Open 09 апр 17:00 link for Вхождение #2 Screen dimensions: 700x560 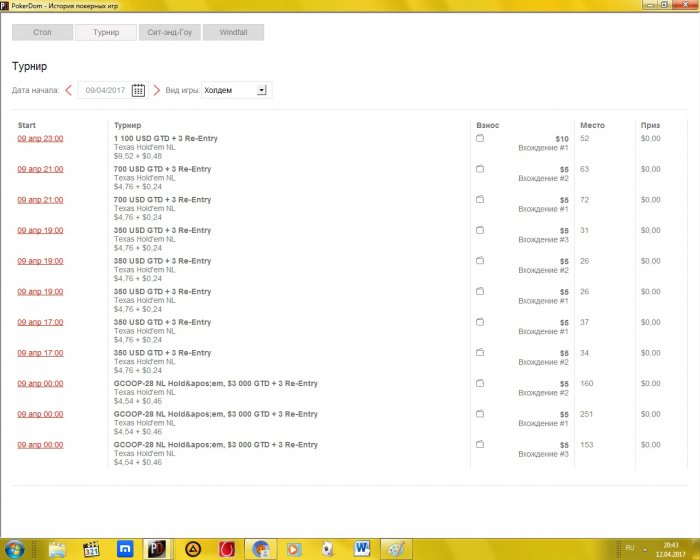tap(40, 353)
